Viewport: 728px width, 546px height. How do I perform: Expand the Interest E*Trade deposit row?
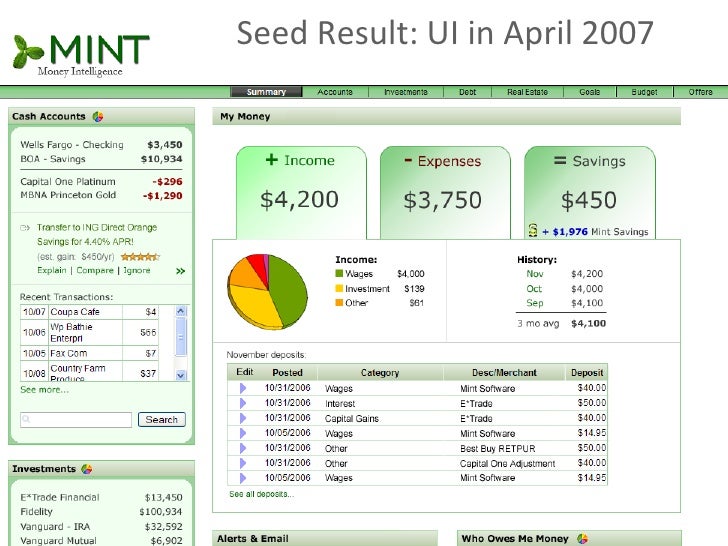click(242, 403)
